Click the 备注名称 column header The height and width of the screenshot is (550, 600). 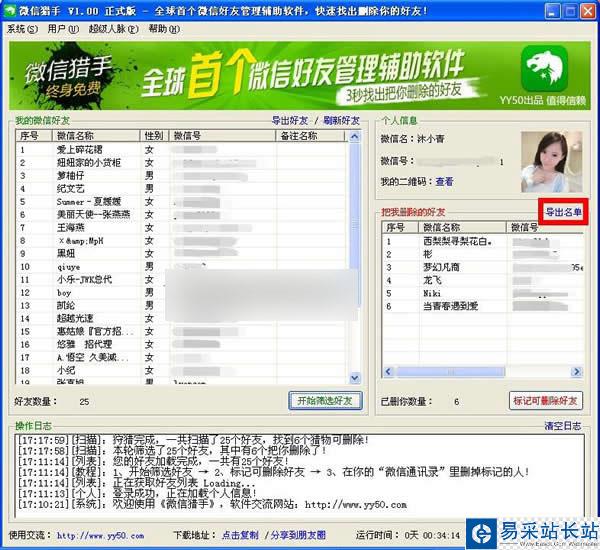pyautogui.click(x=310, y=136)
